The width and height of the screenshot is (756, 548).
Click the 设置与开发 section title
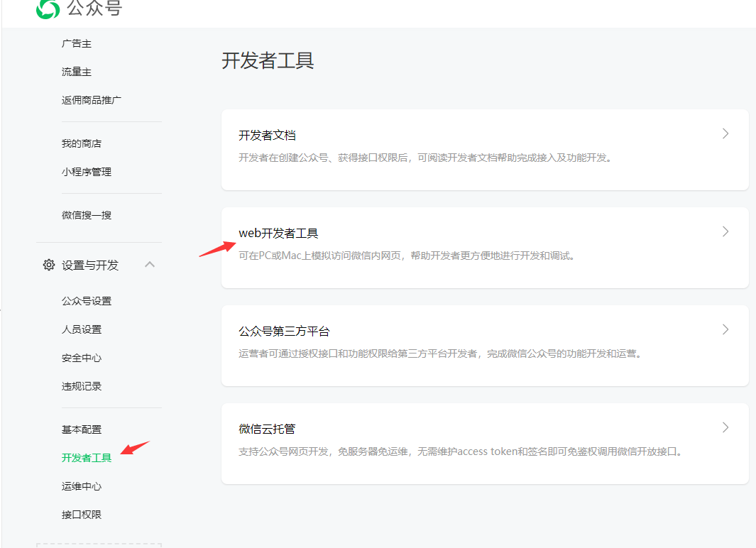click(90, 265)
